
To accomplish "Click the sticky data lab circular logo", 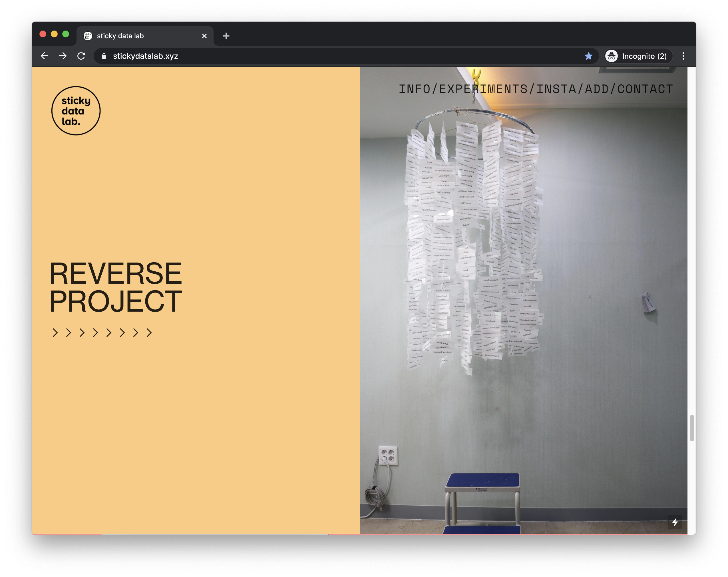I will tap(76, 111).
